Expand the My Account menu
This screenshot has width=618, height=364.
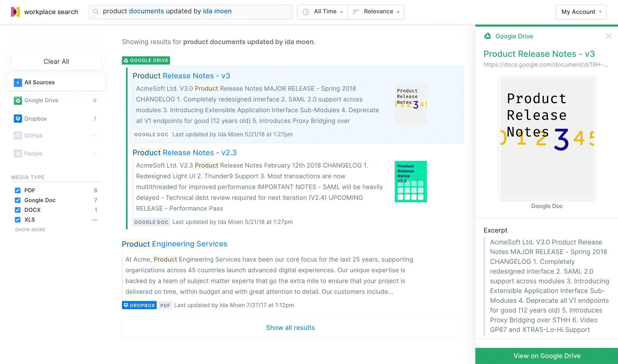pos(581,12)
